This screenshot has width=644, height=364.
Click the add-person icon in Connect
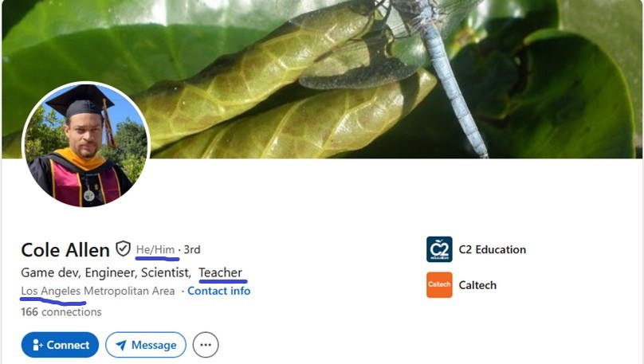point(37,345)
